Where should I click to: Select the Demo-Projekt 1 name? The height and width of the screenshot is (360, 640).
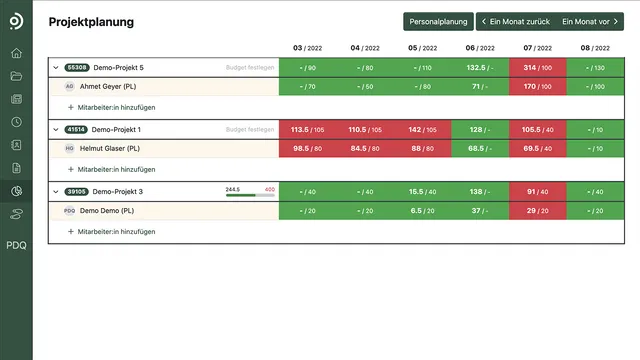[x=116, y=130]
